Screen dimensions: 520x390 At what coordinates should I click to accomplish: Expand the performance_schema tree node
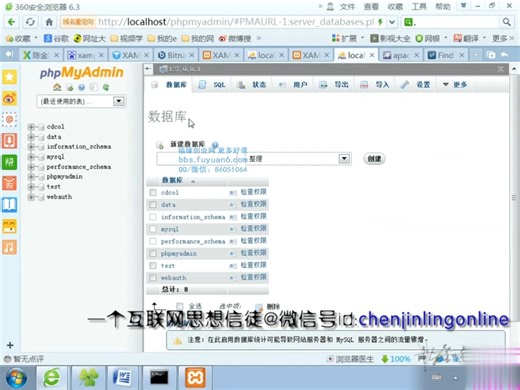[31, 167]
